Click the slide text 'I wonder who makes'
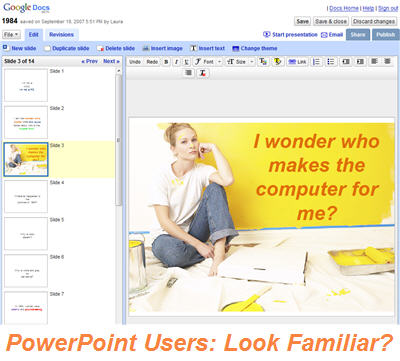400x361 pixels. point(317,153)
